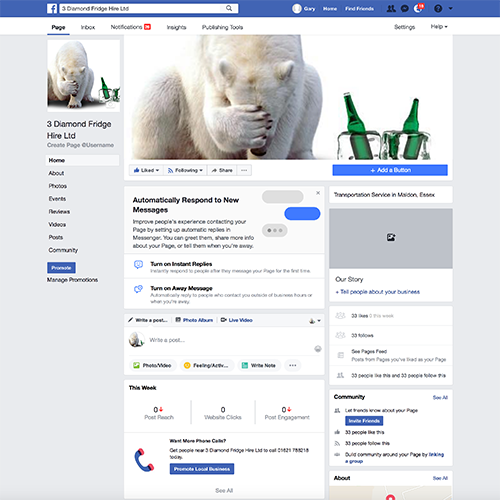Select Events in left sidebar
Screen dimensions: 500x500
tap(57, 199)
